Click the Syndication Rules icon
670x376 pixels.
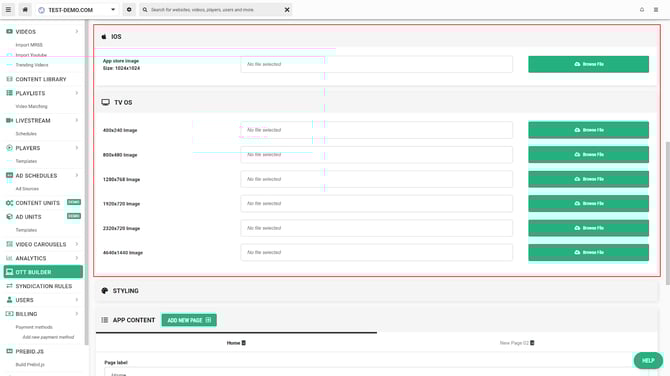pos(9,286)
